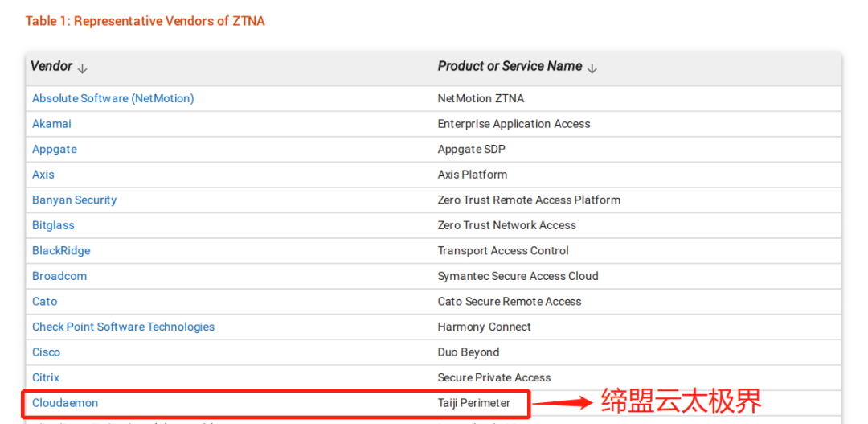Sort by Vendor column arrow
The image size is (868, 424).
tap(83, 68)
